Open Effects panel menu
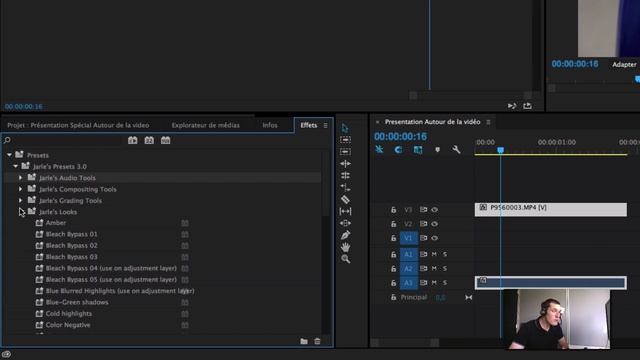640x360 pixels. tap(325, 126)
